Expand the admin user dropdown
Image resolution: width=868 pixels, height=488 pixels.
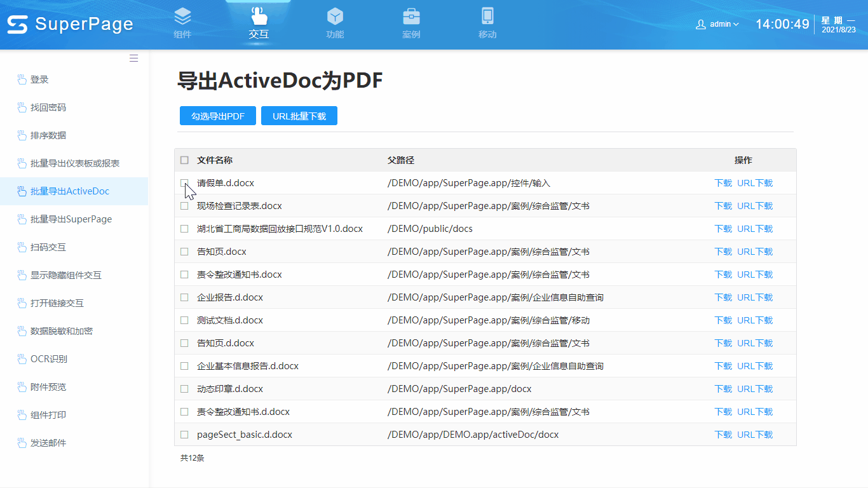(718, 24)
